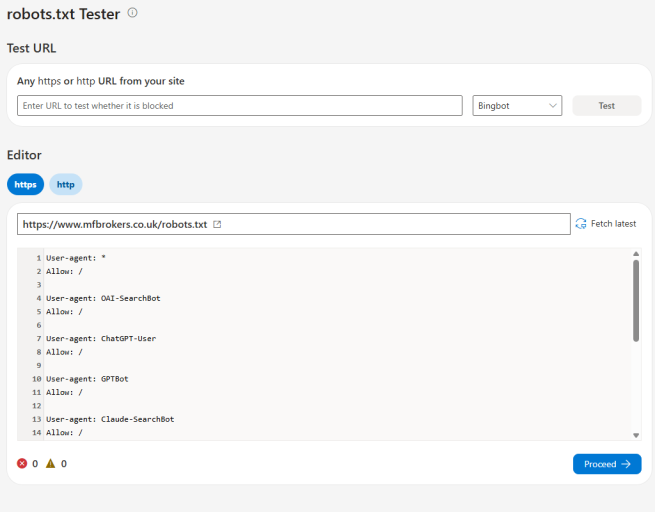Click line number 12 in editor gutter
655x512 pixels.
pyautogui.click(x=37, y=406)
